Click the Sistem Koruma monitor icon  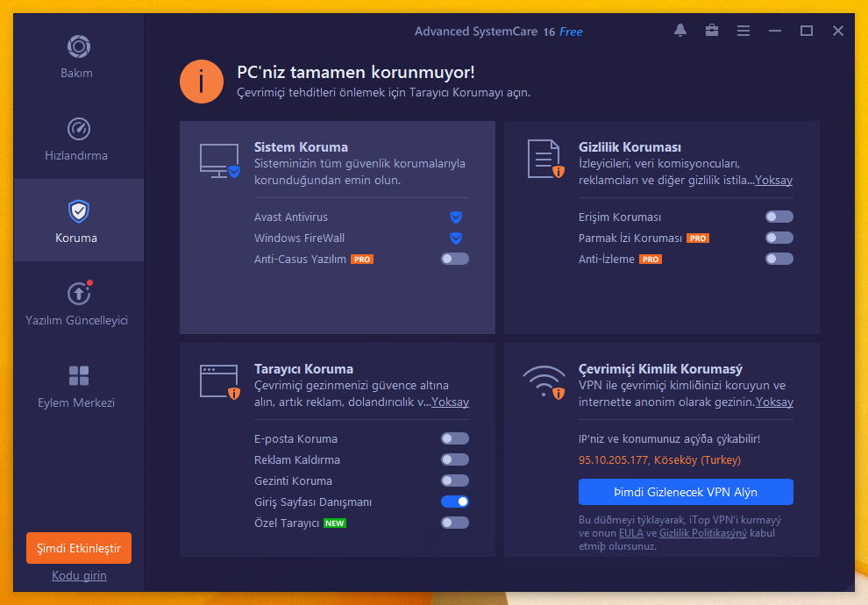220,160
